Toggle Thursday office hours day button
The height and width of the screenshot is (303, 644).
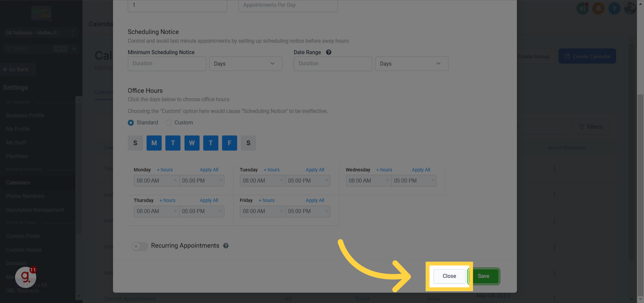click(x=211, y=143)
